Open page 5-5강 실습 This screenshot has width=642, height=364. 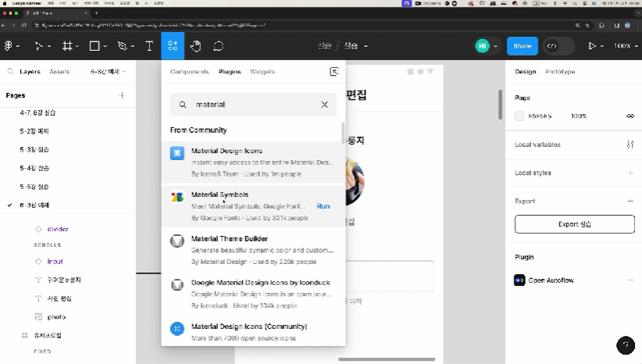(x=34, y=187)
